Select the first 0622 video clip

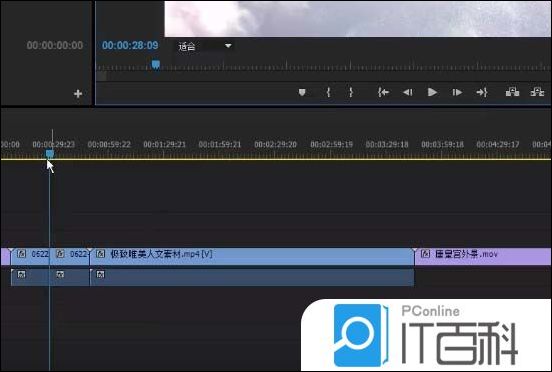pos(30,257)
